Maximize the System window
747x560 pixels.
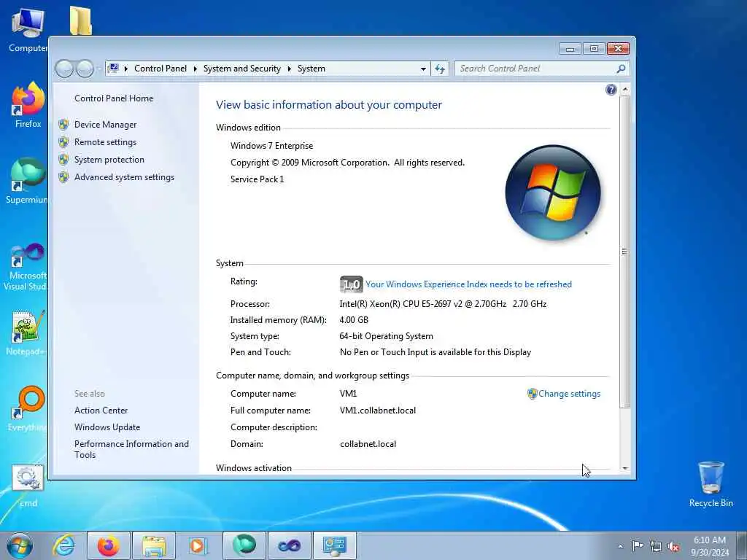coord(594,49)
